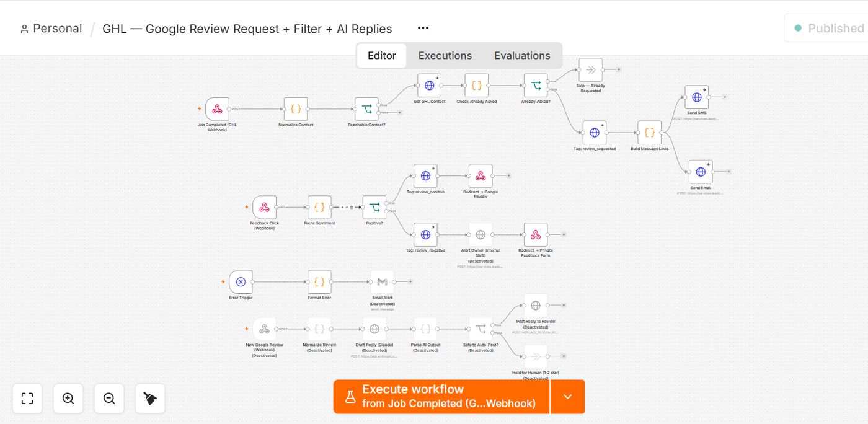Open the Draft Reply (Claude) node
The image size is (868, 424).
point(374,329)
